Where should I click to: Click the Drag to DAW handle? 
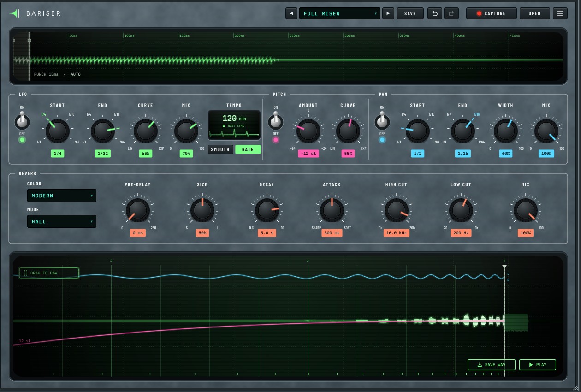[x=49, y=273]
